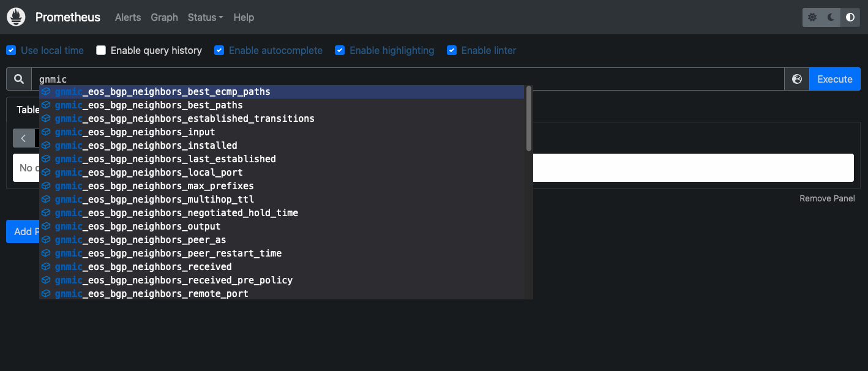Click cube icon next to best_paths suggestion
The height and width of the screenshot is (371, 868).
click(47, 105)
